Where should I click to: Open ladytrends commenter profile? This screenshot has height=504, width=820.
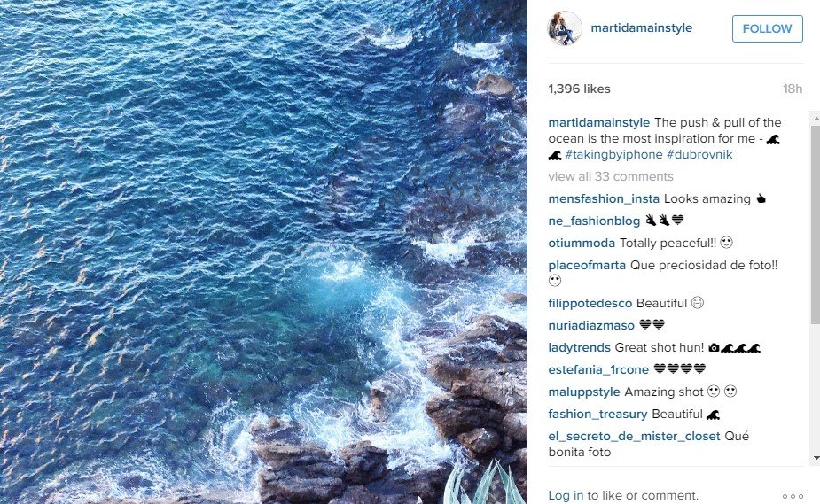click(580, 348)
